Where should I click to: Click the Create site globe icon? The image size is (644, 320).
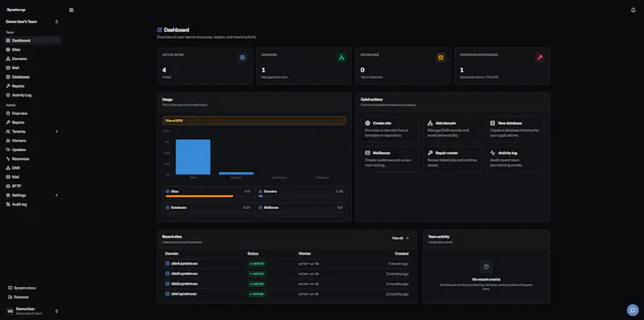point(368,123)
